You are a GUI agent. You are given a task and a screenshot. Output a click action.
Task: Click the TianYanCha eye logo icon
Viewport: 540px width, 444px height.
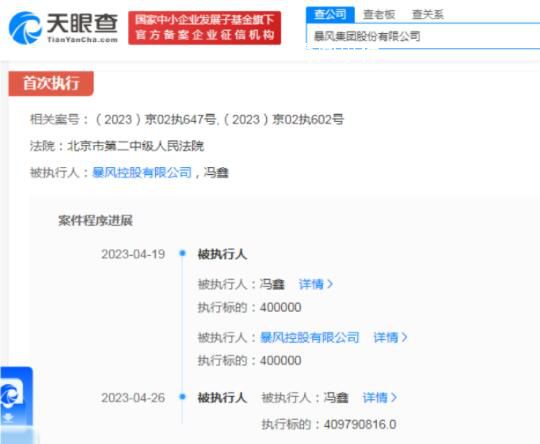(x=25, y=28)
